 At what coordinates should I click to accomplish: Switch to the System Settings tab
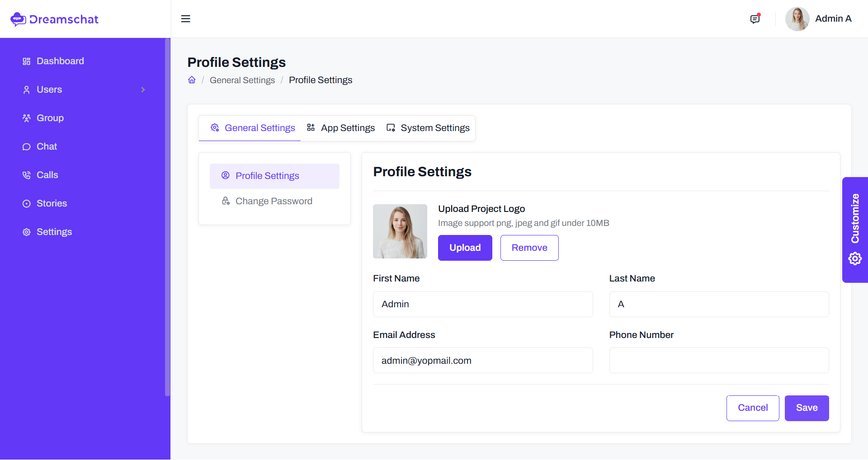click(428, 128)
